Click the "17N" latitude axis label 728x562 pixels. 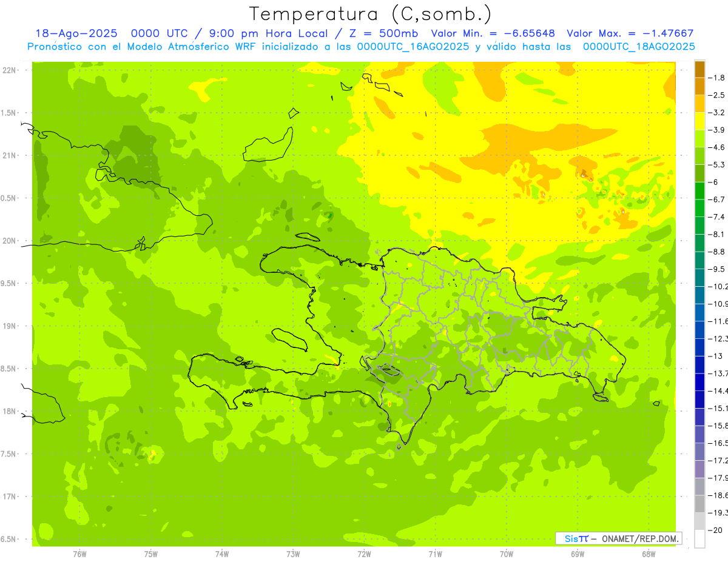click(8, 497)
